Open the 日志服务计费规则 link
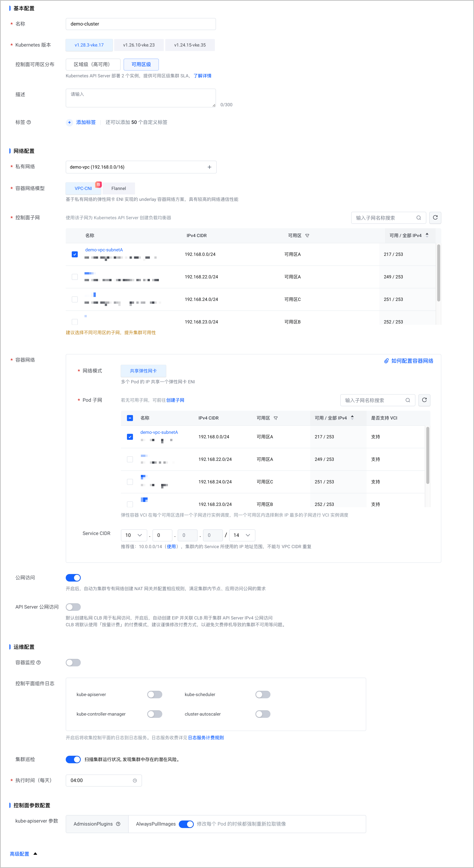 [206, 738]
